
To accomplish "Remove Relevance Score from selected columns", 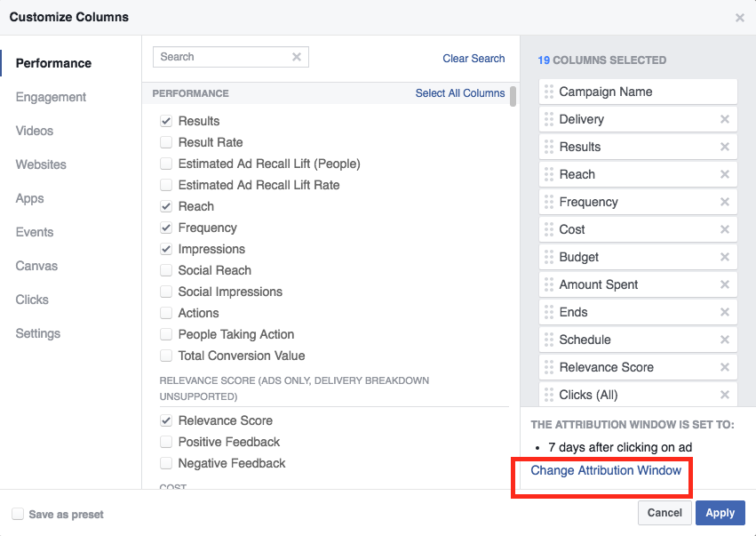I will [x=724, y=367].
